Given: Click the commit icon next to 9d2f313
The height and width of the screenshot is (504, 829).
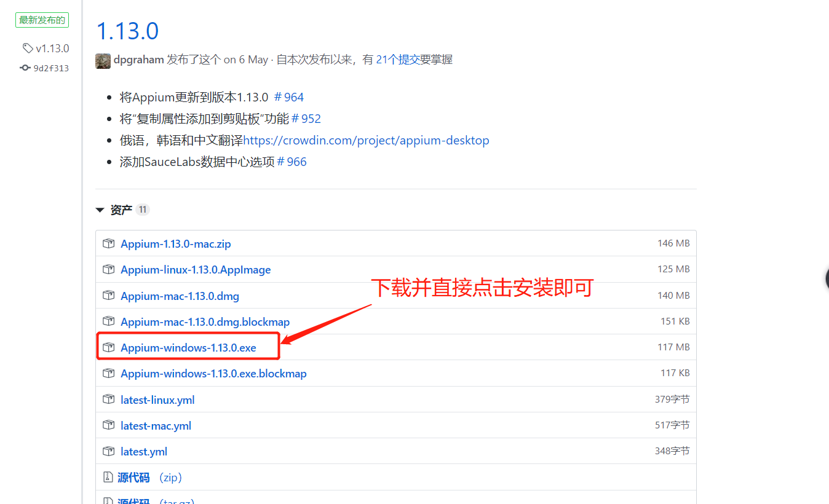Looking at the screenshot, I should pos(25,68).
